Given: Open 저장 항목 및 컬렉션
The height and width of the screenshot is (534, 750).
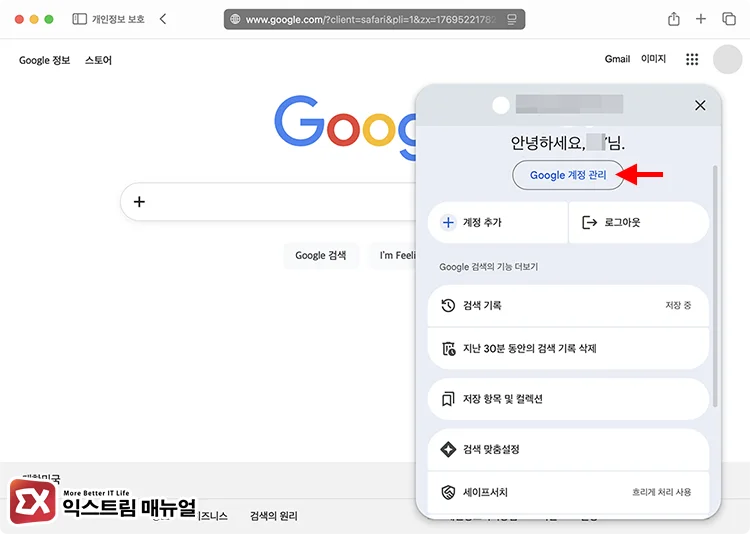Looking at the screenshot, I should pyautogui.click(x=568, y=399).
